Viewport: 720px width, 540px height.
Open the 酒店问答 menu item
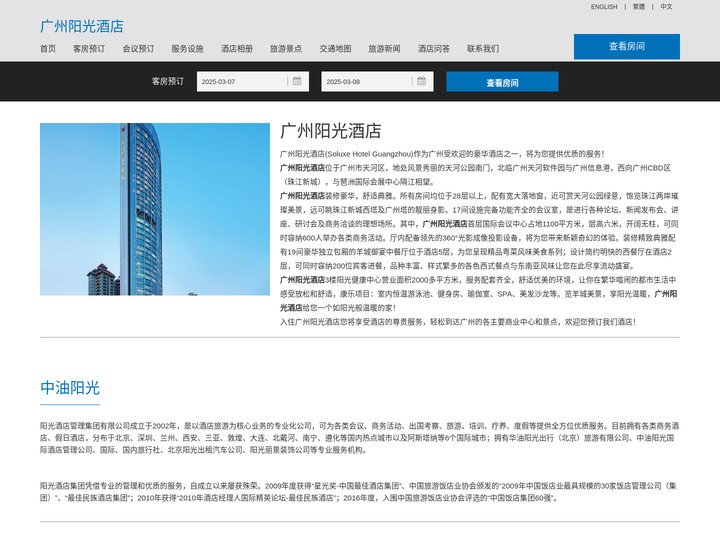click(x=434, y=48)
